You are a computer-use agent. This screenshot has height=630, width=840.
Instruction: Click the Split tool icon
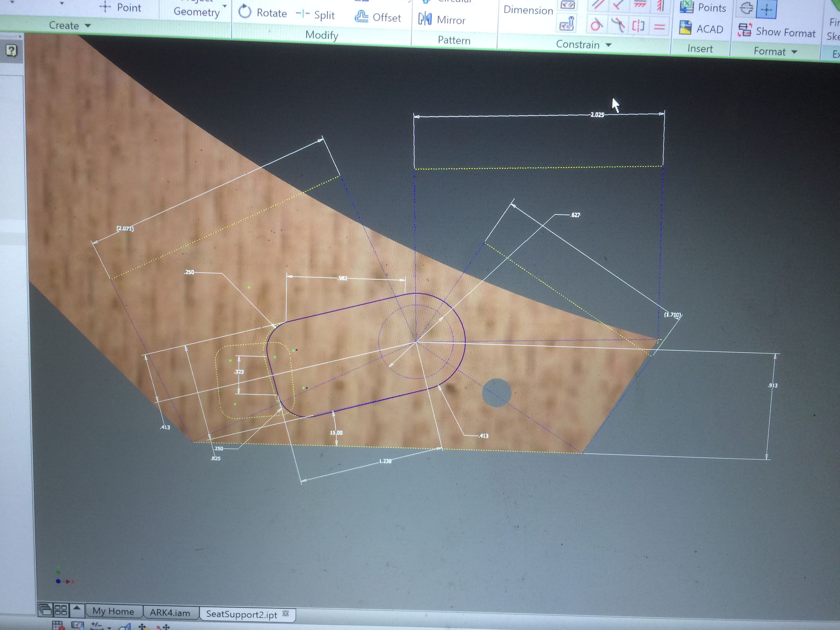pos(302,14)
